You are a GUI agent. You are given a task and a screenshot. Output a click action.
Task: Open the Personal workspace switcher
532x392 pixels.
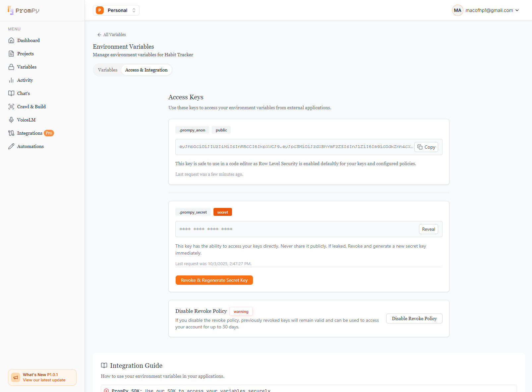tap(116, 10)
